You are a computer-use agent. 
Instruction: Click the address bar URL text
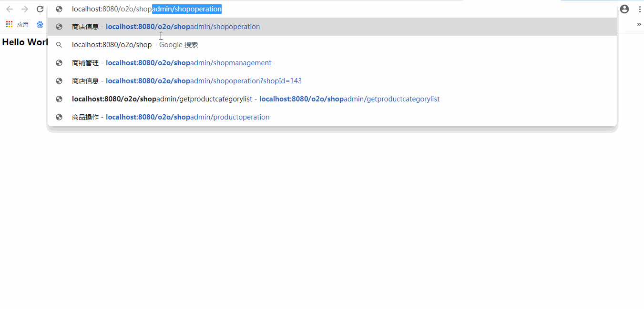click(x=147, y=9)
